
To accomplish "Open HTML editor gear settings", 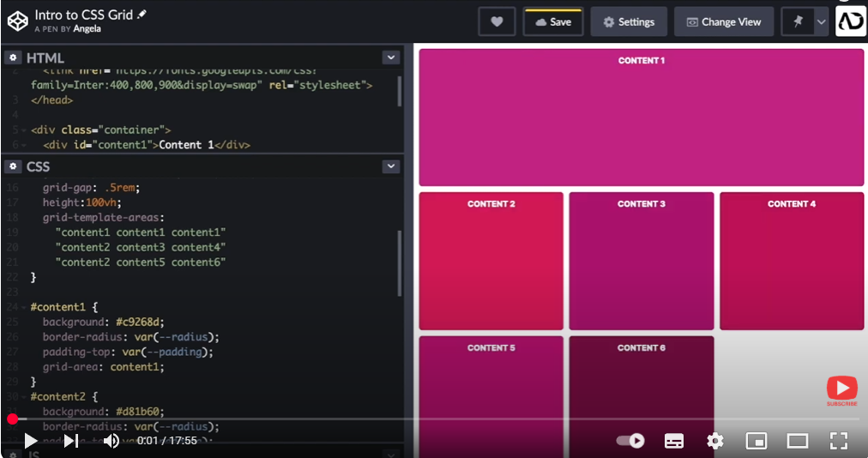I will (x=13, y=57).
